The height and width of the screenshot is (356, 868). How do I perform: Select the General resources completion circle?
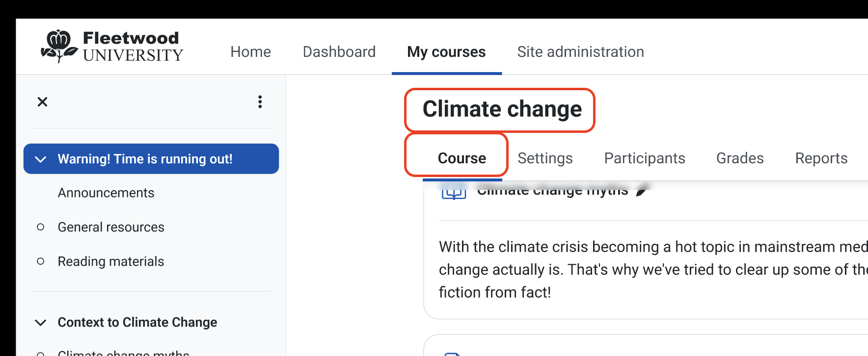(x=41, y=227)
